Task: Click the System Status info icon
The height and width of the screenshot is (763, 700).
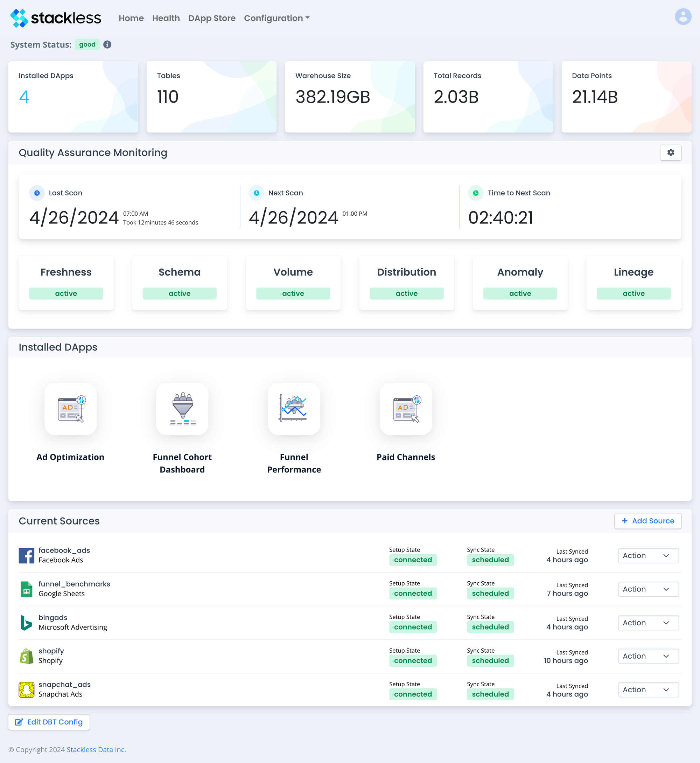Action: click(x=107, y=44)
